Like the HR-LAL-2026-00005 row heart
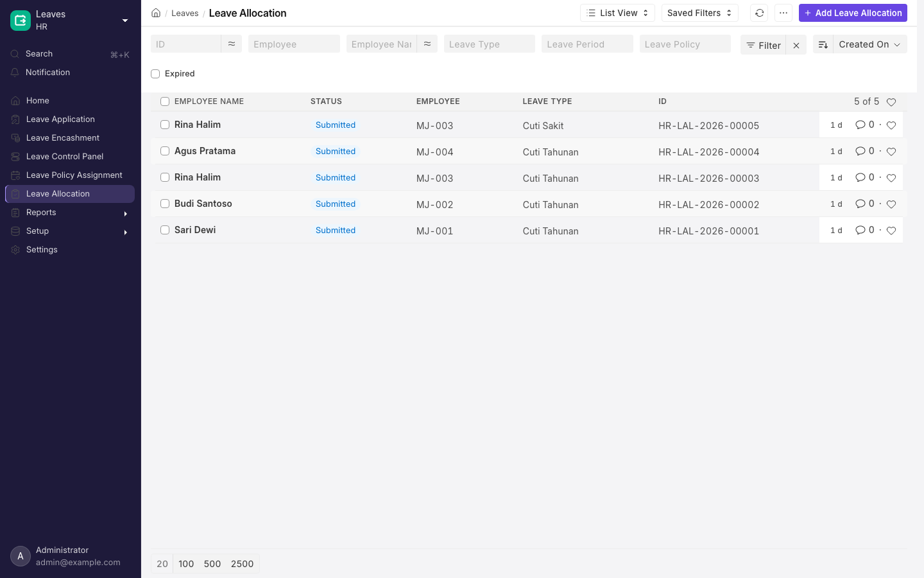Screen dimensions: 924x578 click(x=891, y=125)
